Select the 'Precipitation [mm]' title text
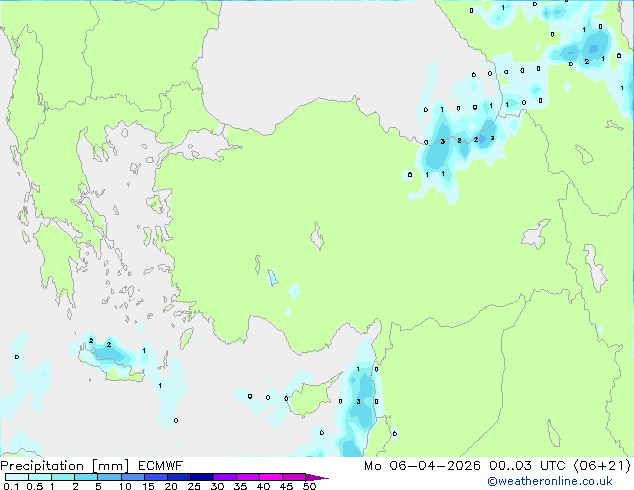 65,466
